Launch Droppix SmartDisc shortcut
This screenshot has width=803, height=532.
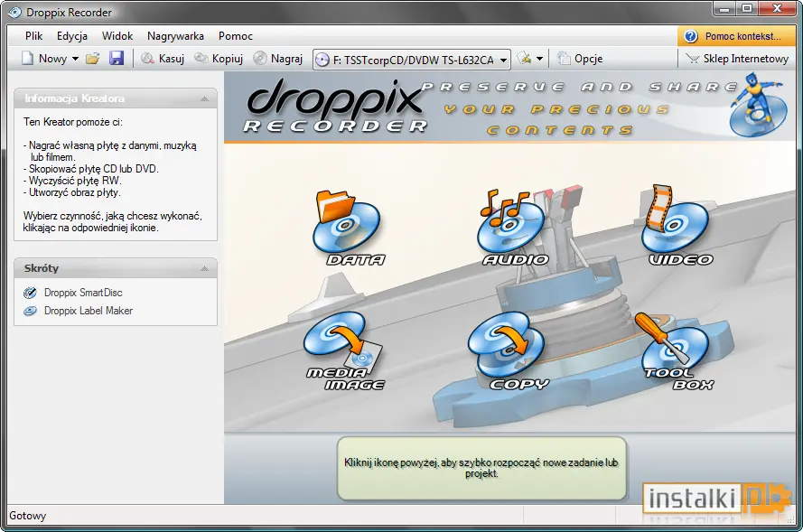73,293
